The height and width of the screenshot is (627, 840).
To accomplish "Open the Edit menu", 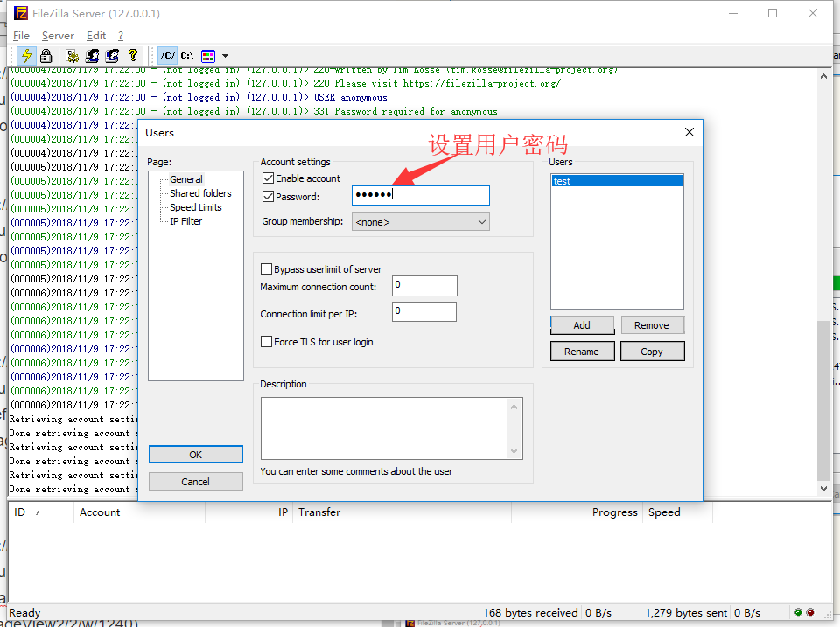I will click(x=96, y=35).
